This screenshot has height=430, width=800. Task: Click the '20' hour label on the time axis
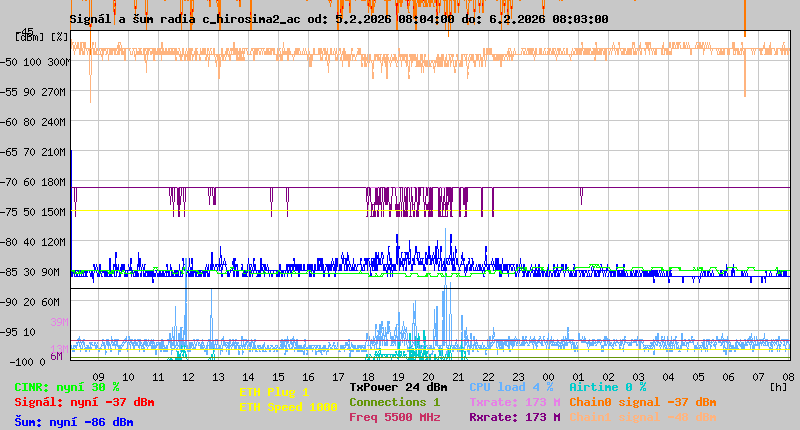(x=429, y=377)
